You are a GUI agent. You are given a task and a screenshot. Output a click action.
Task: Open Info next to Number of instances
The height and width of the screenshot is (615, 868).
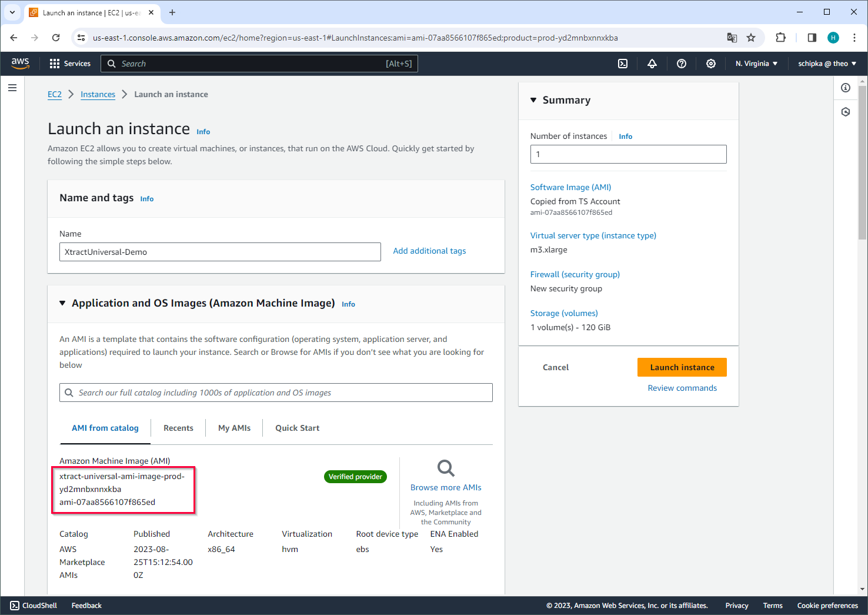[x=626, y=137]
